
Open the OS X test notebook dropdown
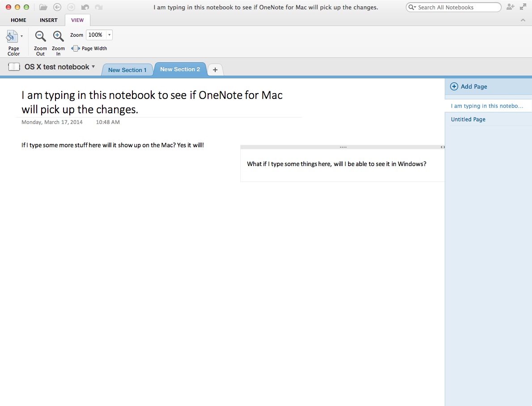94,67
